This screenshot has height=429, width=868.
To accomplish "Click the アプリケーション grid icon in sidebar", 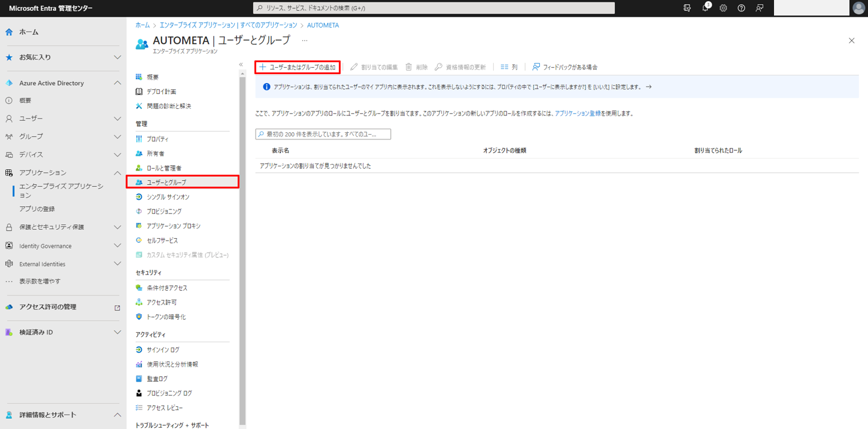I will click(x=9, y=172).
